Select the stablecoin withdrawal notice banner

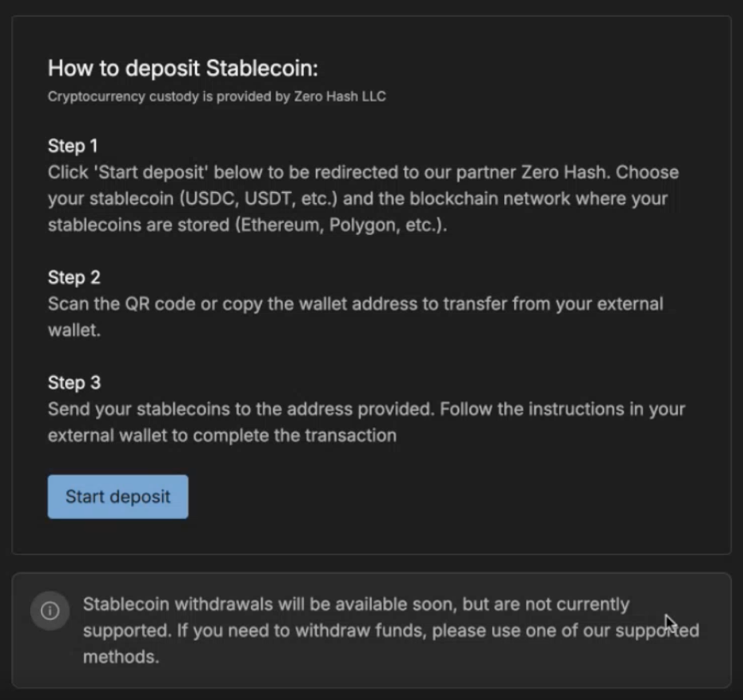click(371, 631)
